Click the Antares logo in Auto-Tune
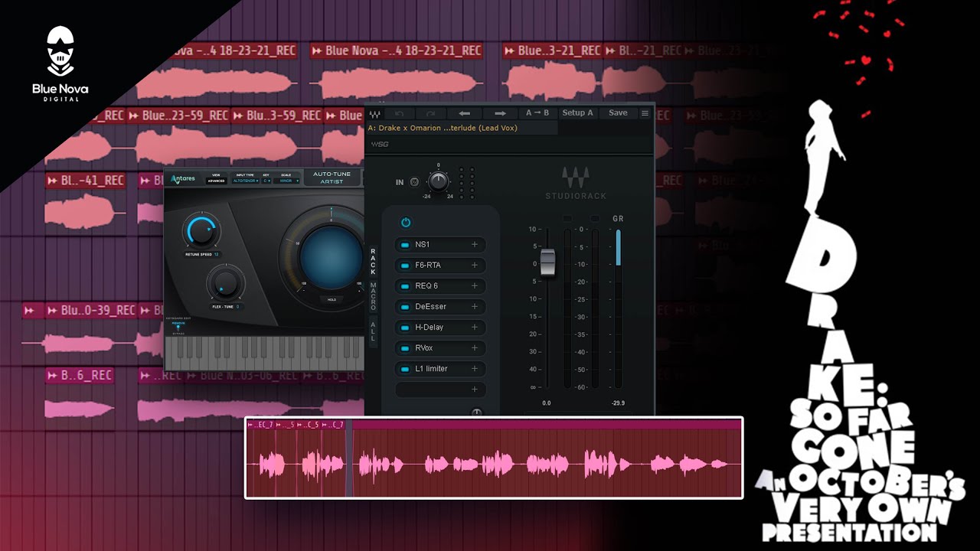The height and width of the screenshot is (551, 980). click(x=183, y=179)
